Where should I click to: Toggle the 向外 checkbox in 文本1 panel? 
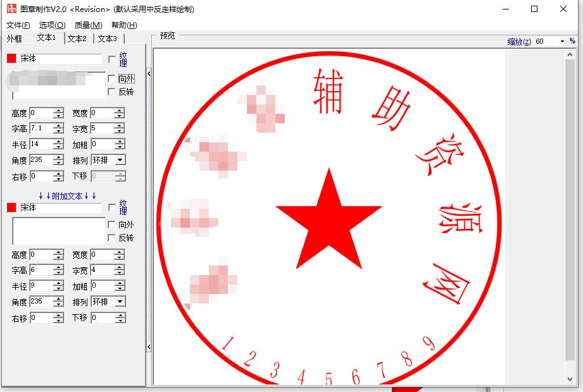click(x=113, y=78)
